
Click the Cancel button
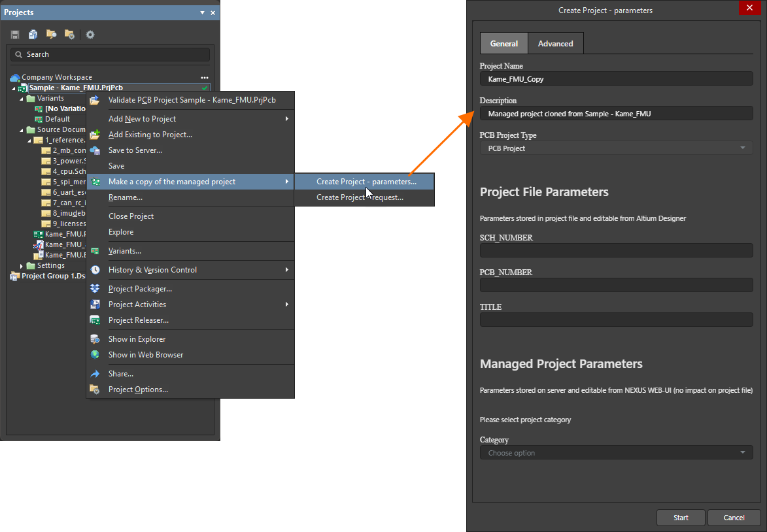(x=734, y=518)
